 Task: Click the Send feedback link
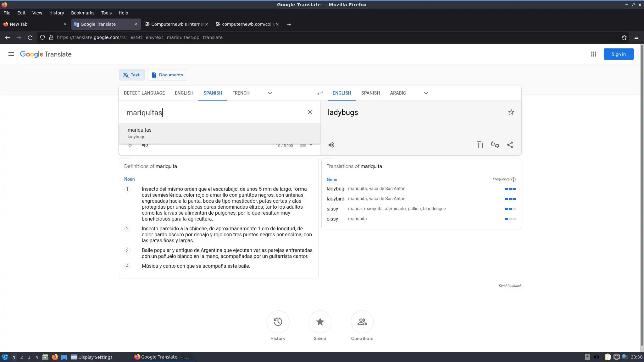[x=510, y=286]
